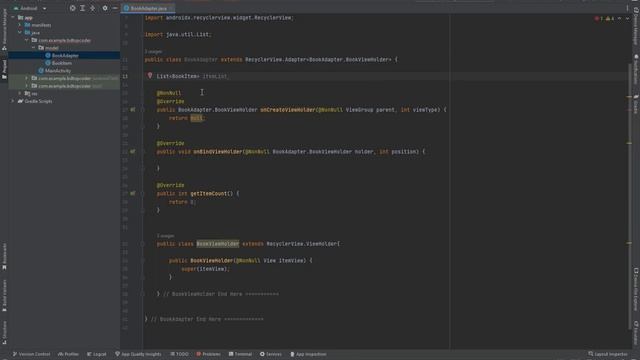The height and width of the screenshot is (360, 640).
Task: Open the Logcat tool window
Action: click(97, 354)
